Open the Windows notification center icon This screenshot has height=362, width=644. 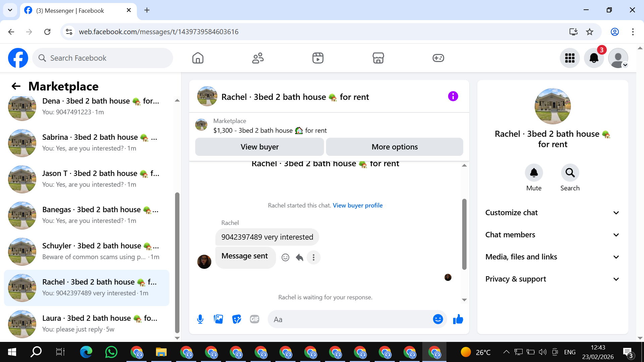pyautogui.click(x=628, y=352)
